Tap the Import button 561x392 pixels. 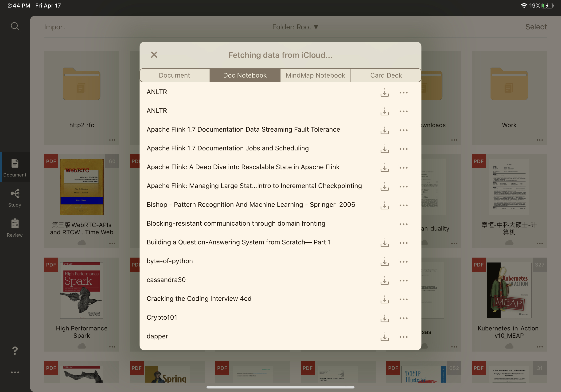(x=55, y=27)
